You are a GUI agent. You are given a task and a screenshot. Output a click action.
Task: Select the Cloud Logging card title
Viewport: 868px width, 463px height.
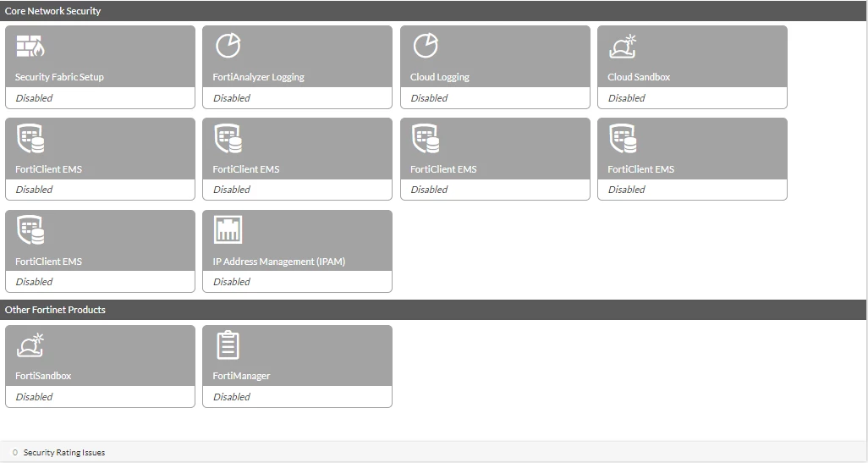pos(440,77)
